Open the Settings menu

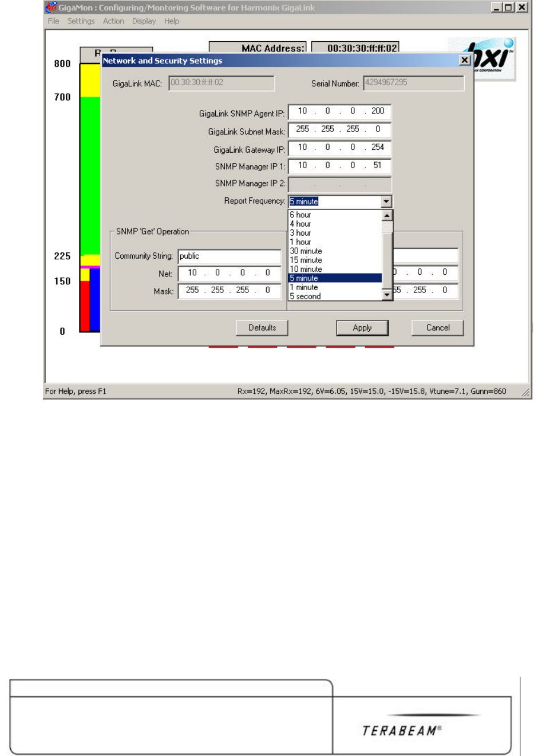(x=81, y=21)
